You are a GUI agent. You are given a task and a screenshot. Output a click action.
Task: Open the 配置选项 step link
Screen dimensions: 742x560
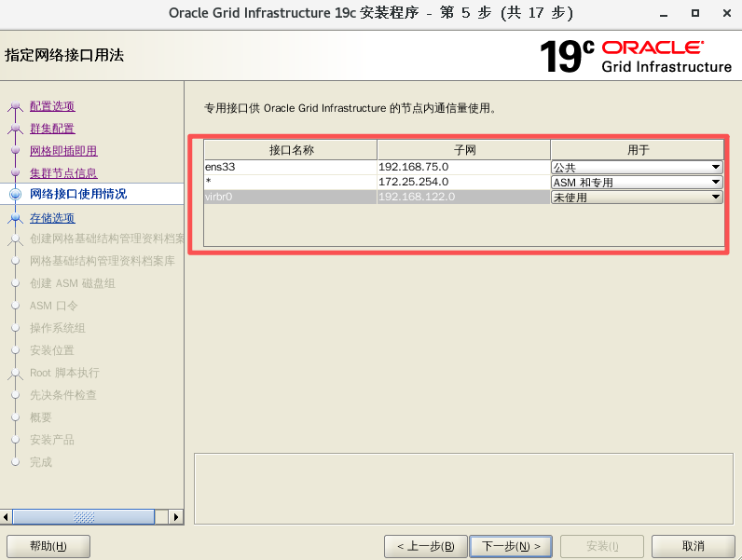tap(52, 106)
